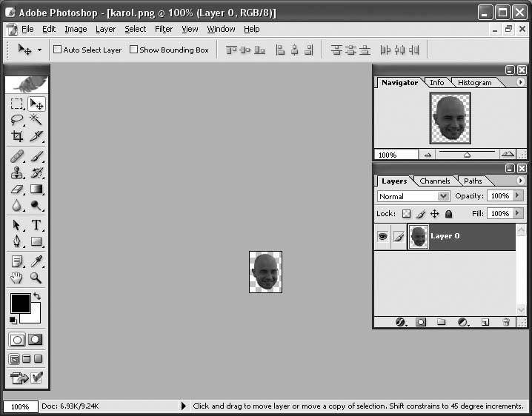Select the Slice tool
Screen dimensions: 532x416
point(36,136)
